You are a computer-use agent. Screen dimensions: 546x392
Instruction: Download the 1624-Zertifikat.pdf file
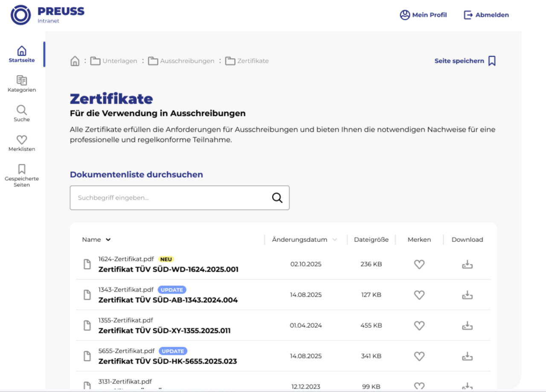(468, 265)
